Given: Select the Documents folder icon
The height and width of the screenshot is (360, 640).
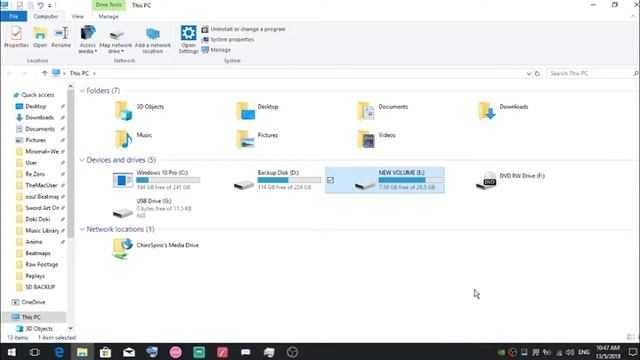Looking at the screenshot, I should (366, 111).
